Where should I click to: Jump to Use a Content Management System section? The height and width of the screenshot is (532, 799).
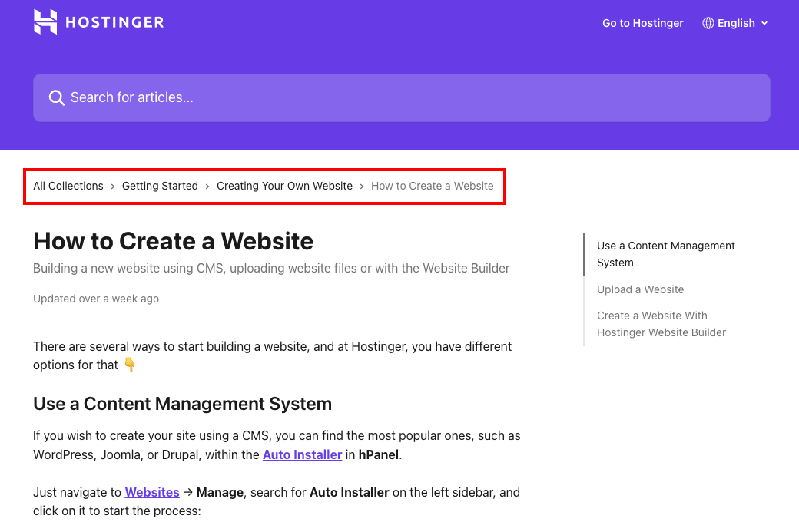tap(665, 254)
